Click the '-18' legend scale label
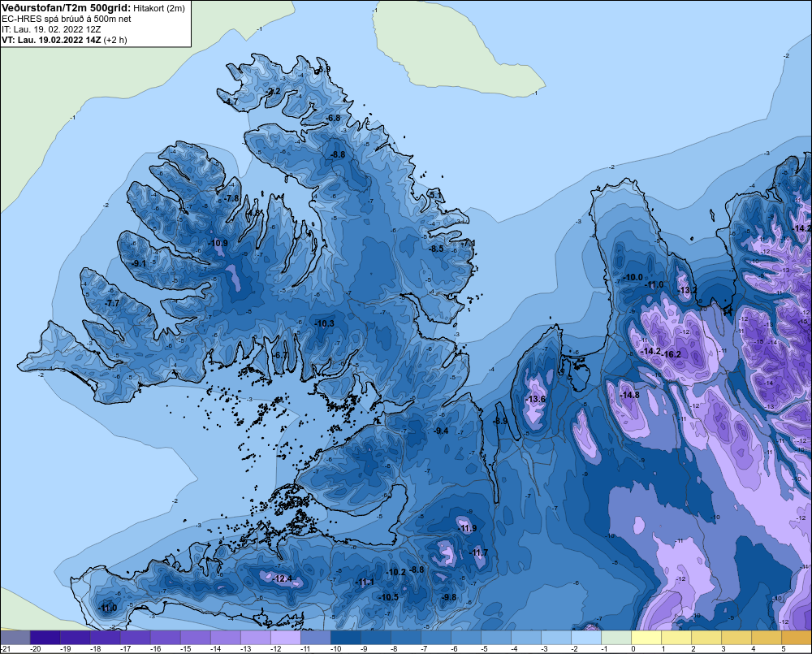812x654 pixels. click(x=96, y=649)
